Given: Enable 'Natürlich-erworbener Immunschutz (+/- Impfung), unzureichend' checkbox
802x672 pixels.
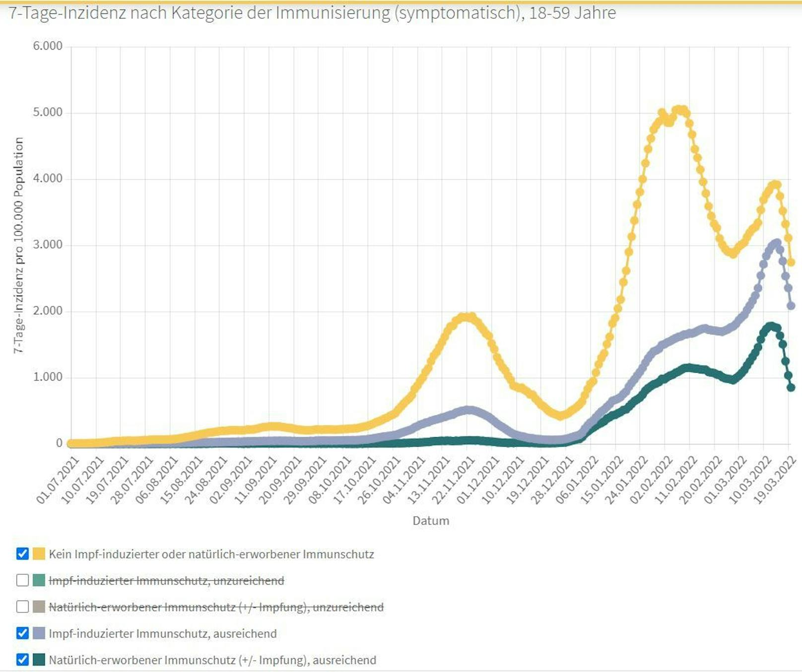Looking at the screenshot, I should pos(22,606).
